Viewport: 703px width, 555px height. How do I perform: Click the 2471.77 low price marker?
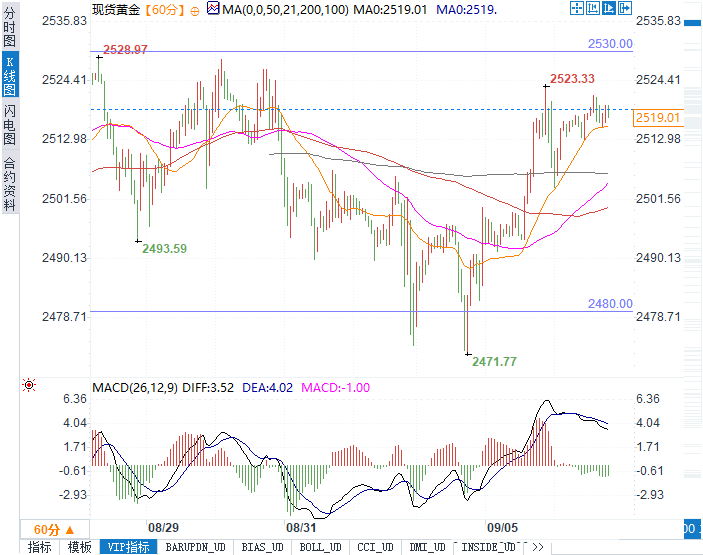pos(495,361)
